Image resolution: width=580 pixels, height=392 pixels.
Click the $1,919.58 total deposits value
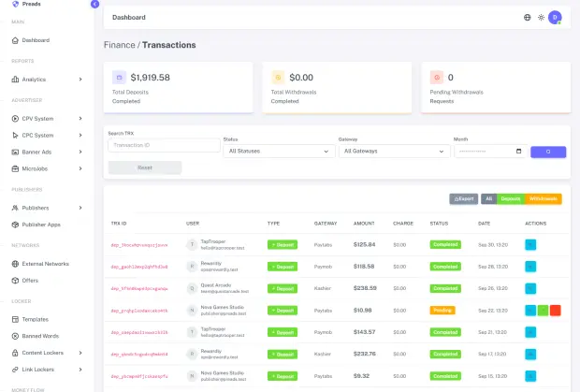click(x=151, y=78)
